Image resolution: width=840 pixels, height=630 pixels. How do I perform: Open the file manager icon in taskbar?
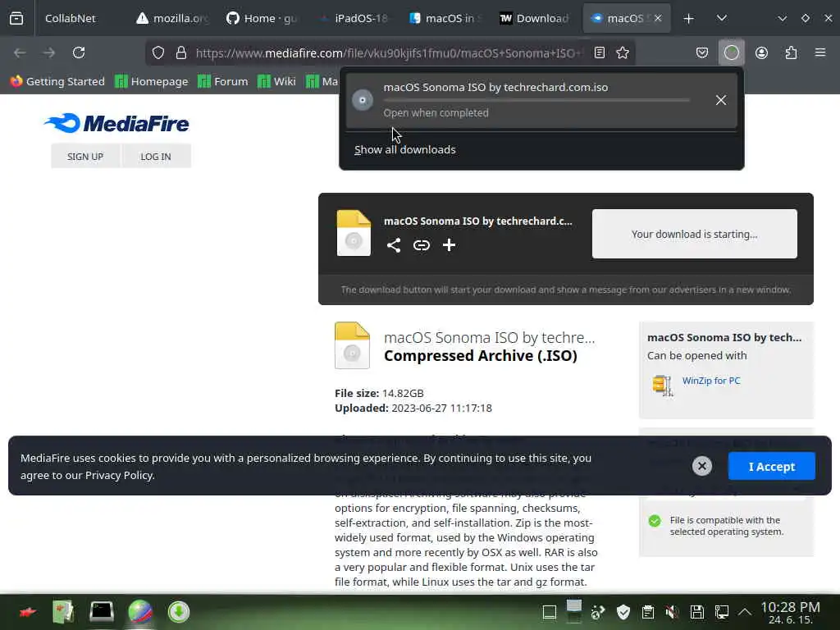coord(63,612)
